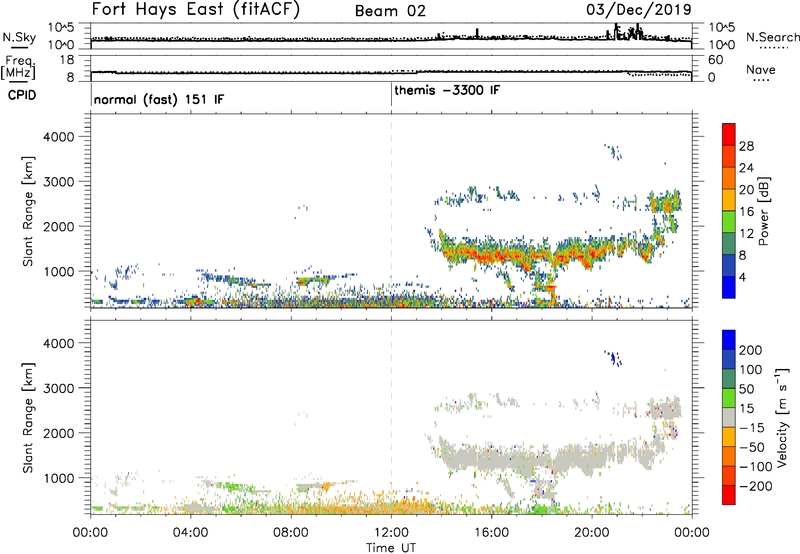Click the '4000' tick on power plot

coord(58,137)
